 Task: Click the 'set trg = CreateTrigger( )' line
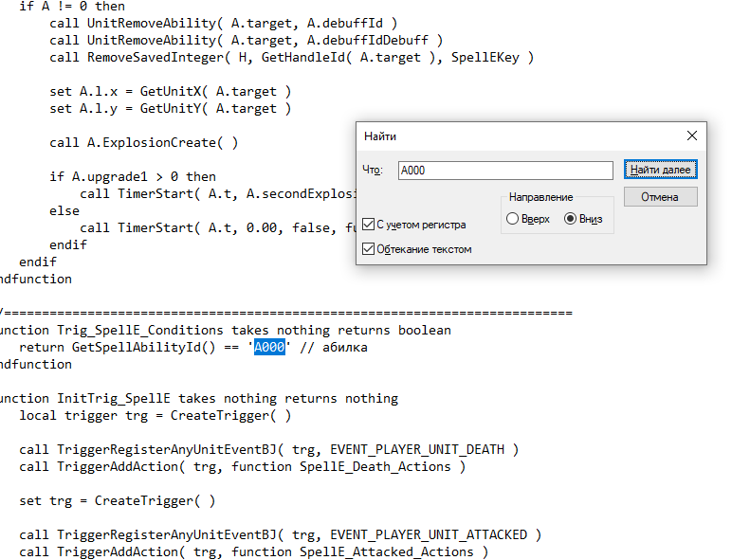point(118,500)
